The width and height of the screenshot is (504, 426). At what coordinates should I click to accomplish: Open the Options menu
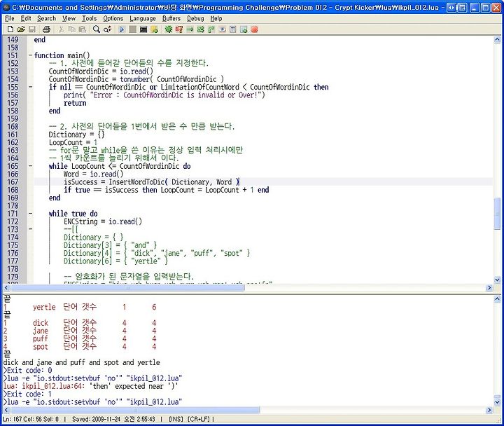click(113, 19)
